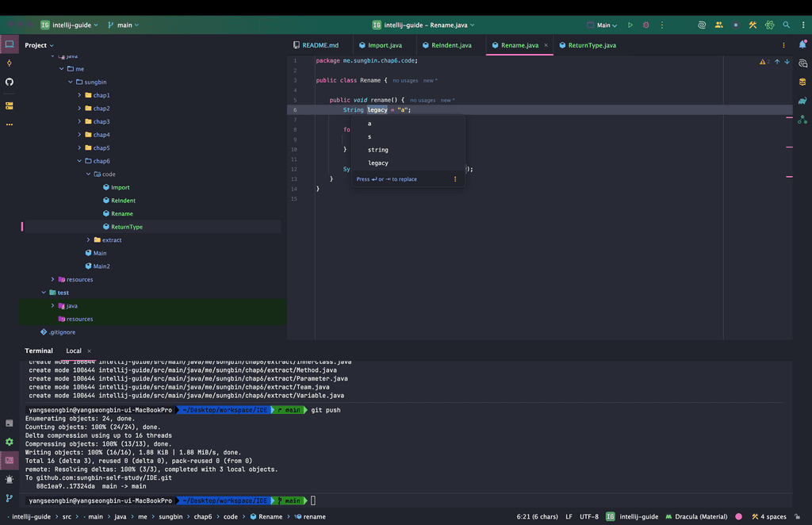Open the GitHub tool window in the sidebar
Viewport: 812px width, 525px height.
click(x=10, y=82)
